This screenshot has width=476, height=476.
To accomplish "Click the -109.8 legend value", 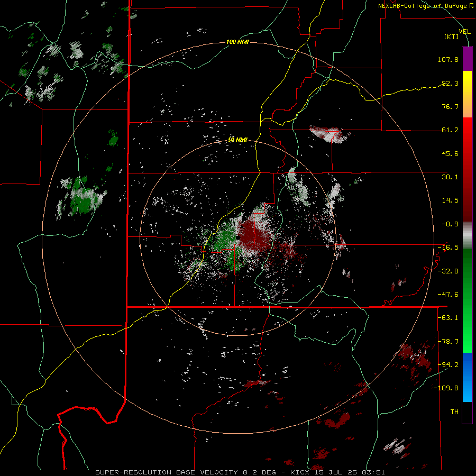I will tap(446, 388).
